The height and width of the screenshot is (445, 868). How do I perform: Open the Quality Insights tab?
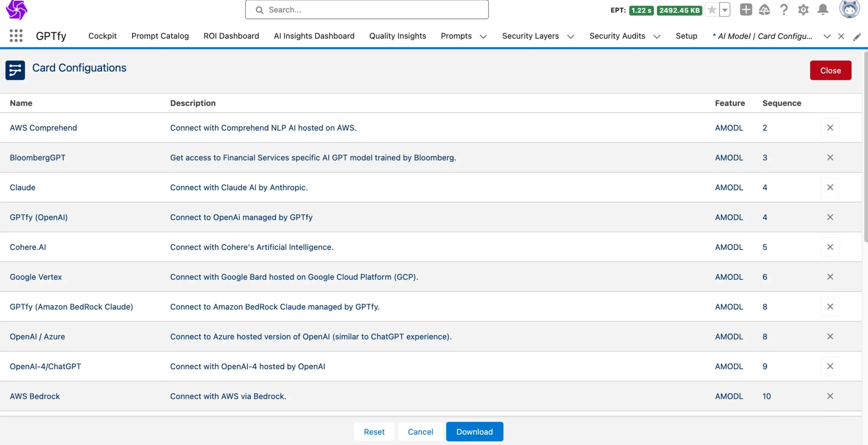click(398, 36)
